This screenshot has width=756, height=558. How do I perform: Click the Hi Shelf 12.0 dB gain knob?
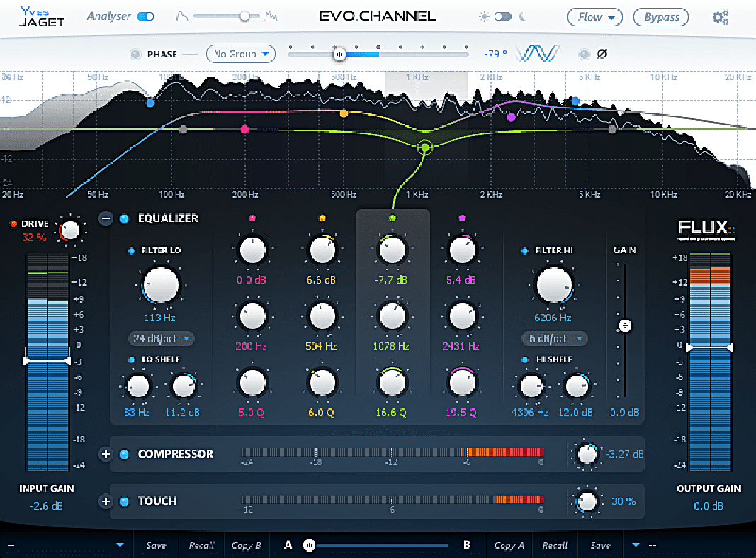pos(576,386)
